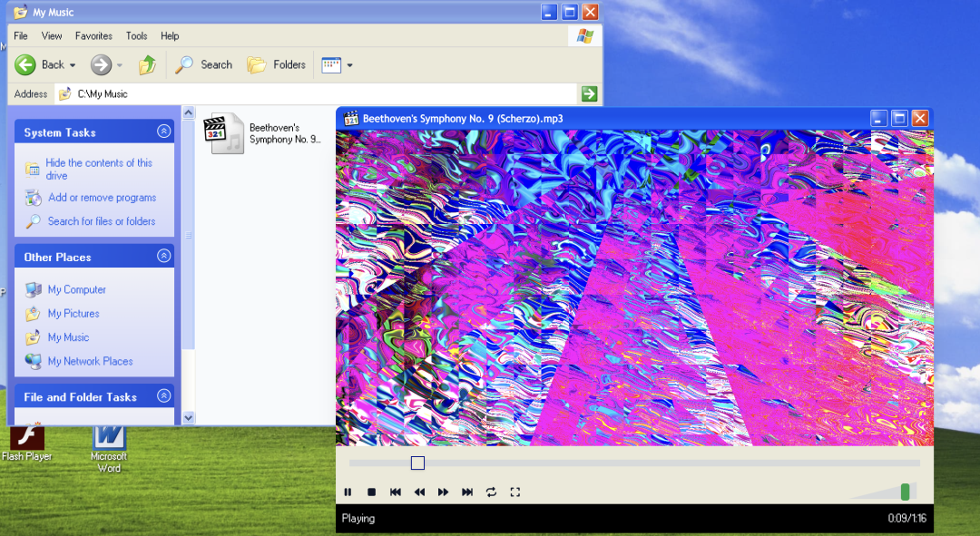Open My Pictures from Other Places
The image size is (980, 536).
[x=73, y=313]
